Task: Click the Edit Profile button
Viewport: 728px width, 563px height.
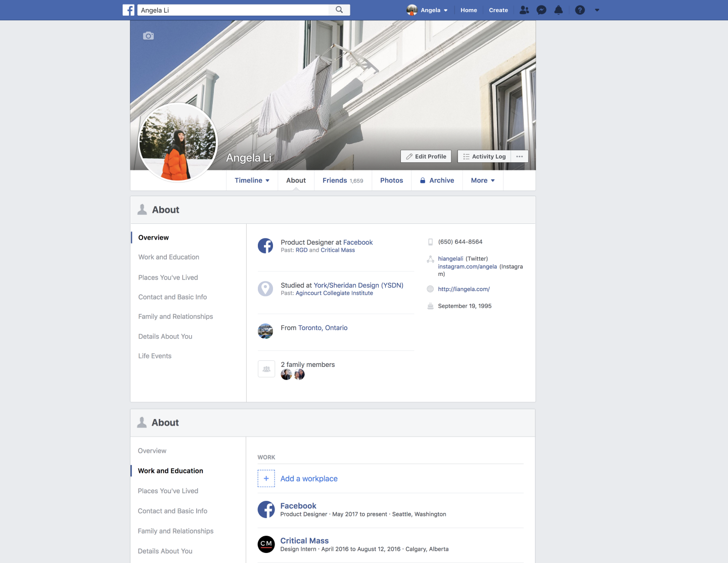Action: click(x=426, y=157)
